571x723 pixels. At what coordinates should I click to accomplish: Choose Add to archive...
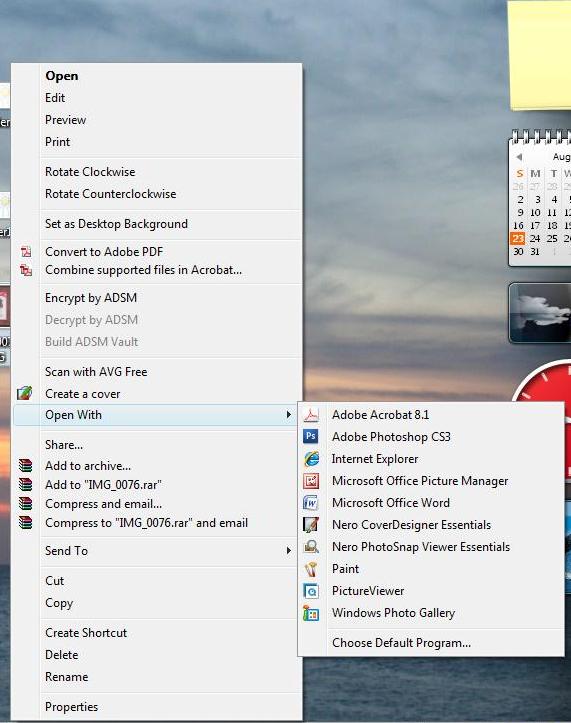pyautogui.click(x=88, y=466)
